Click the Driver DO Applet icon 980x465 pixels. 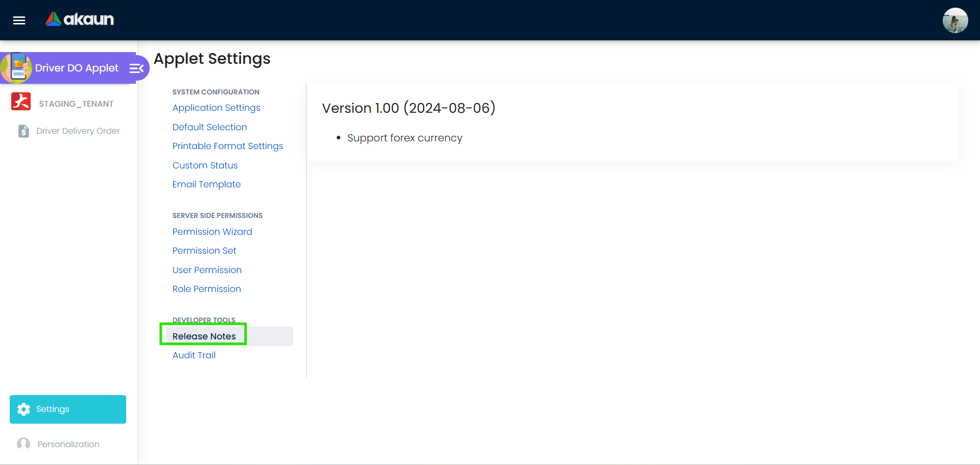point(18,67)
